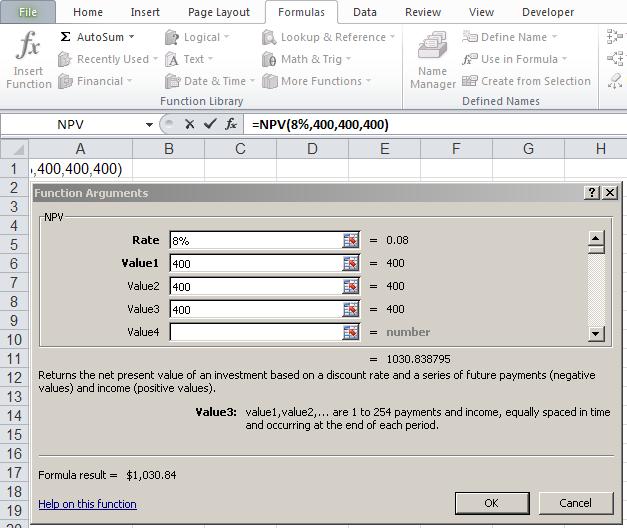627x528 pixels.
Task: Click the arguments scrollbar thumb
Action: (596, 250)
